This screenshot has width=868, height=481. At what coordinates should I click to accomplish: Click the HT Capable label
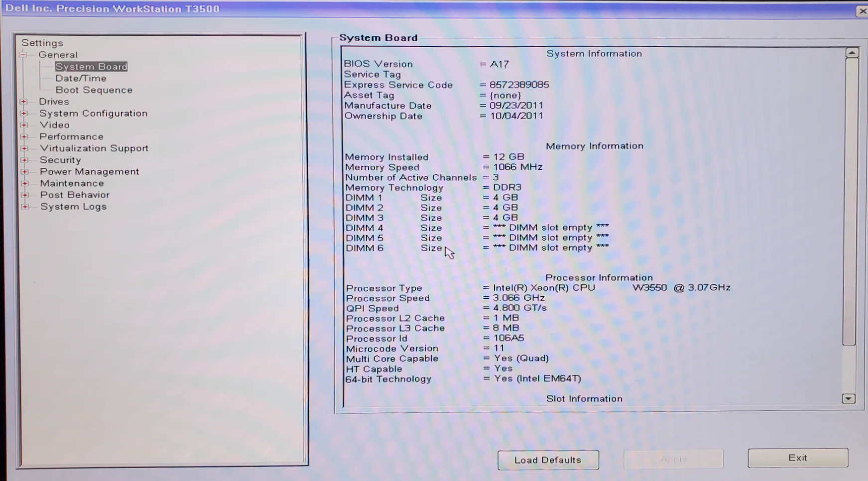coord(374,369)
